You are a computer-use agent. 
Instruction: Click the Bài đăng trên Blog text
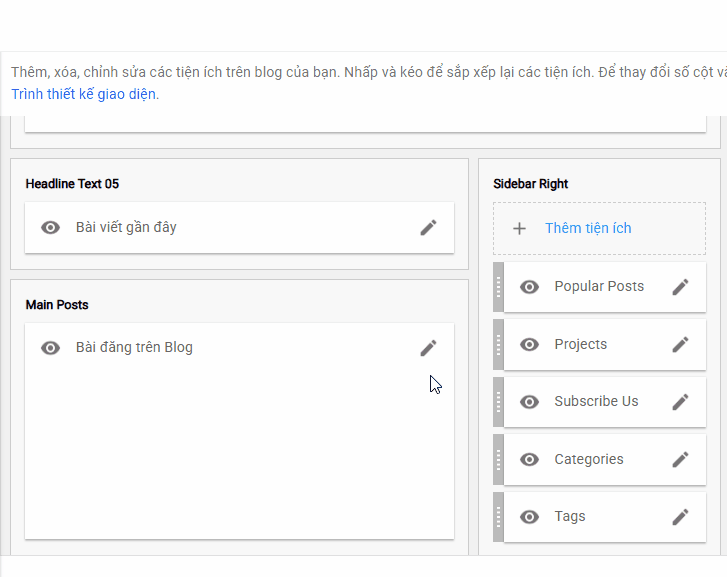coord(134,347)
